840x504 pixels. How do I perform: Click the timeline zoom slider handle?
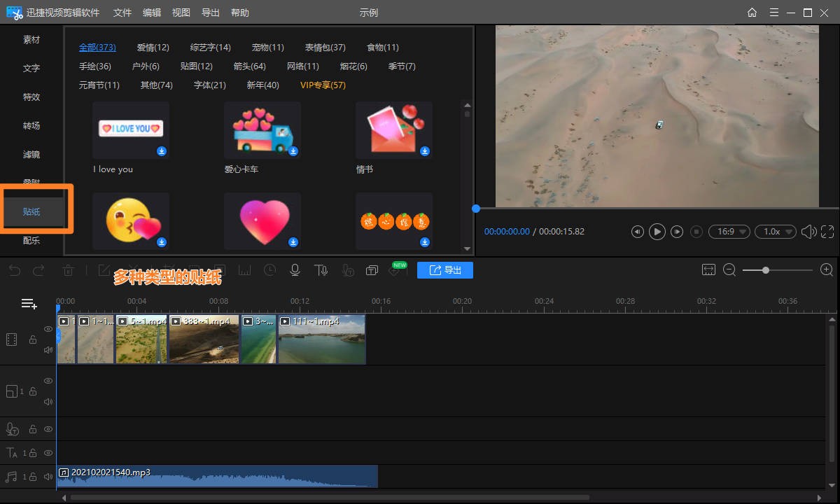(x=766, y=270)
